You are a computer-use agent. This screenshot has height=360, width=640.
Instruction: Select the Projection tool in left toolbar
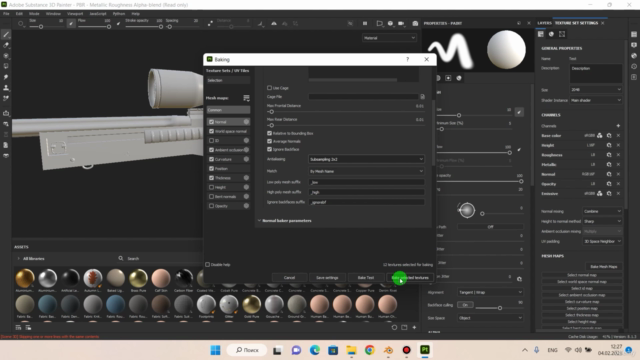point(6,56)
